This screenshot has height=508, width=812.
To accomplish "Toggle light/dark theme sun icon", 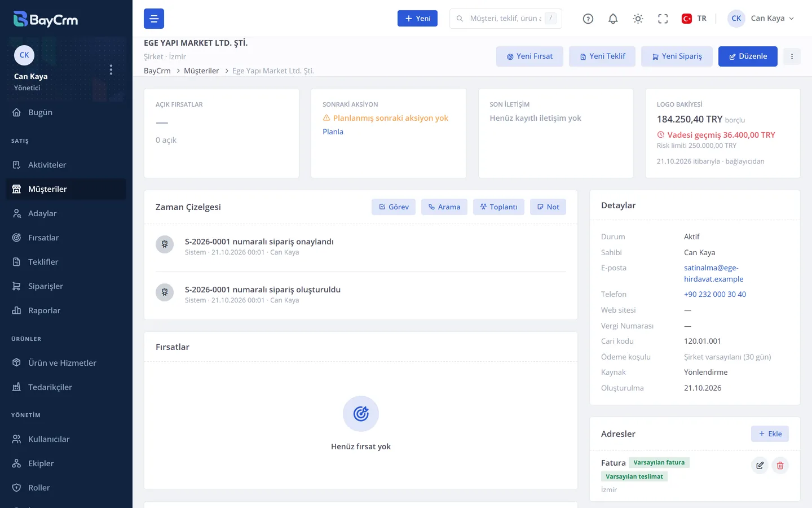I will [638, 19].
